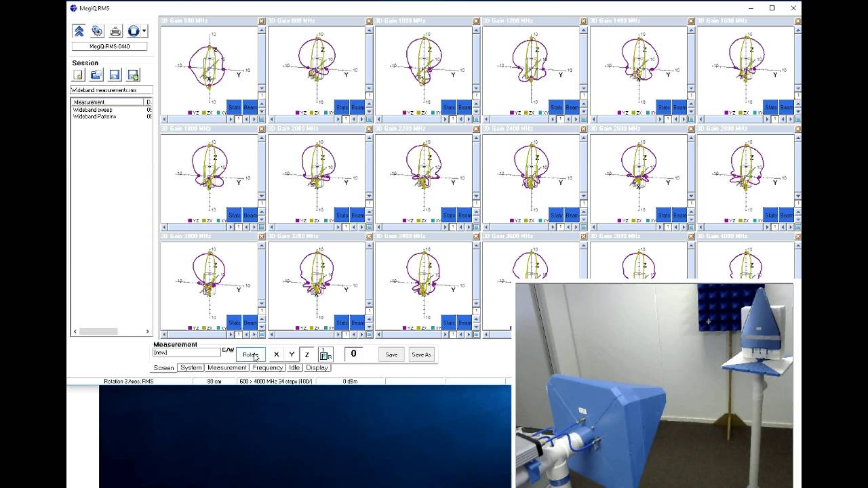
Task: Close the 3D Gain 3000 MHz panel
Action: (x=262, y=237)
